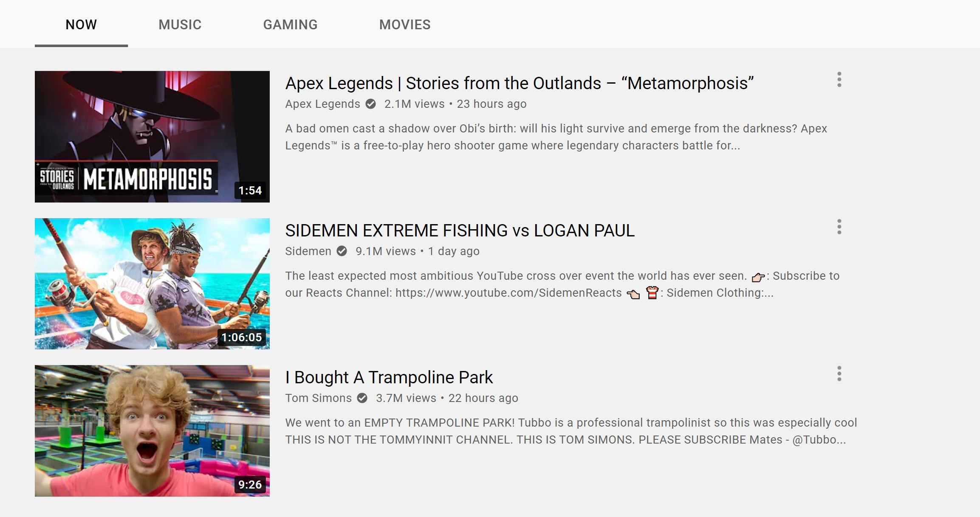The height and width of the screenshot is (517, 980).
Task: Click verified badge next to Tom Simons
Action: (362, 398)
